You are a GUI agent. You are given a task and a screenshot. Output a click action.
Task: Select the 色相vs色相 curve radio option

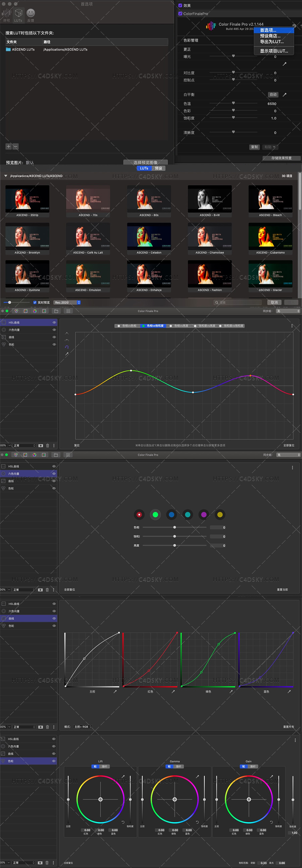pos(127,326)
